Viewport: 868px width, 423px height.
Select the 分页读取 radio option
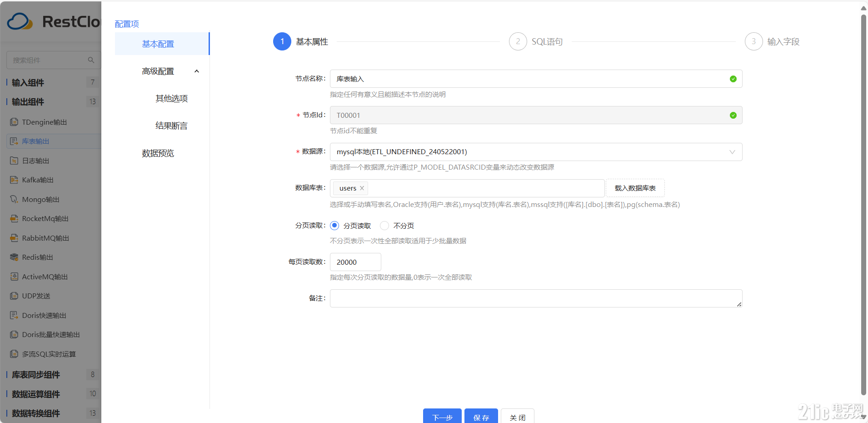click(334, 226)
